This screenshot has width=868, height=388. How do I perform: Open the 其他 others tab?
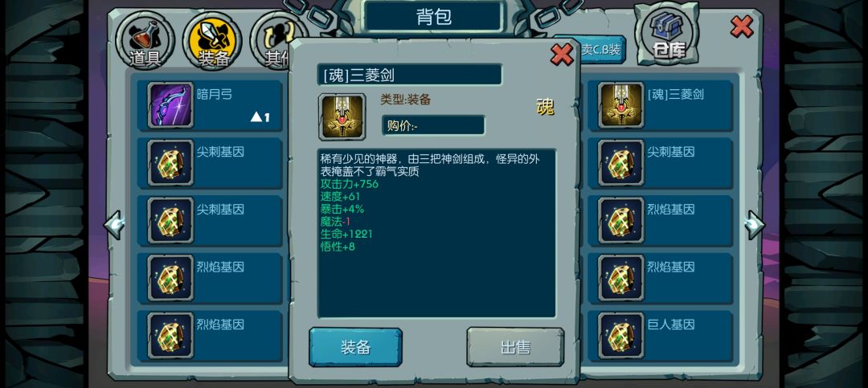tap(272, 42)
